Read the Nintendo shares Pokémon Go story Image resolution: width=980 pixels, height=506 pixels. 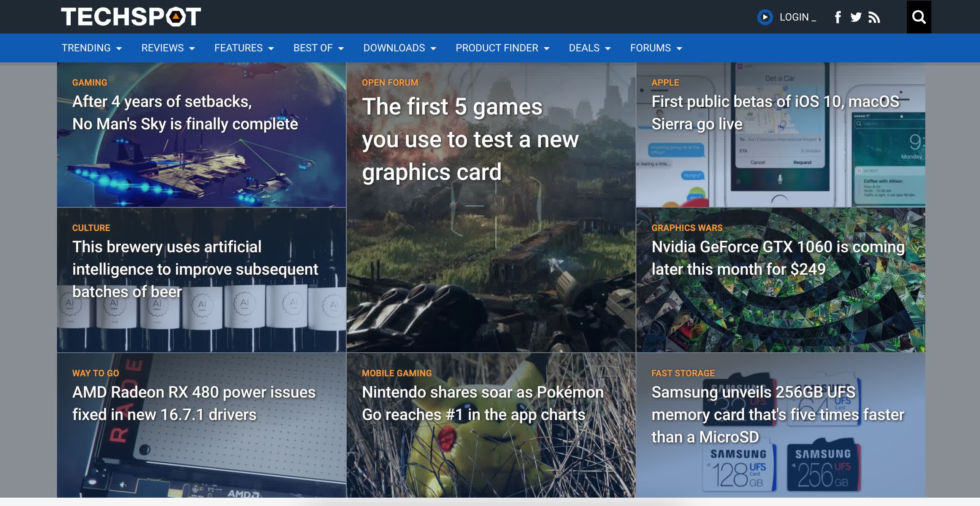coord(483,403)
